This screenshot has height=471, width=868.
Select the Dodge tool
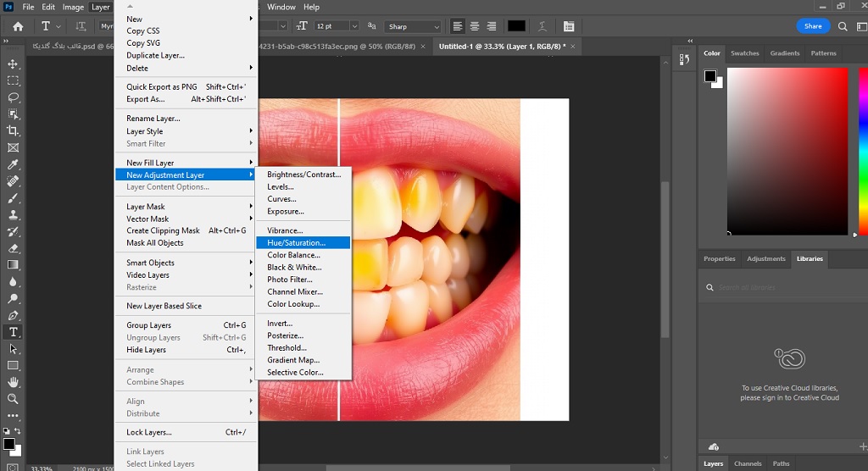(14, 298)
